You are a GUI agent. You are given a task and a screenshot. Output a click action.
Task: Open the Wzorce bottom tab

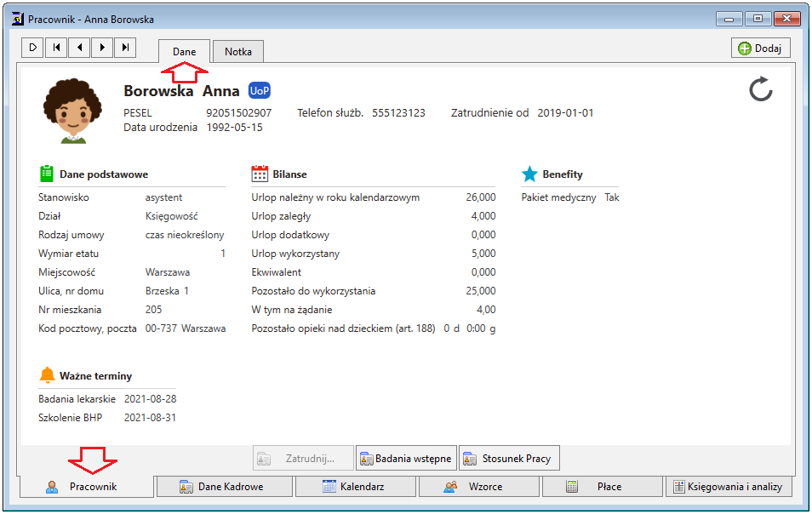[x=479, y=487]
